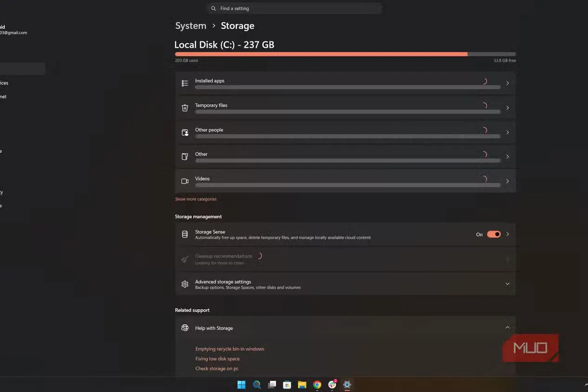588x392 pixels.
Task: Click the Installed apps list icon
Action: 185,83
